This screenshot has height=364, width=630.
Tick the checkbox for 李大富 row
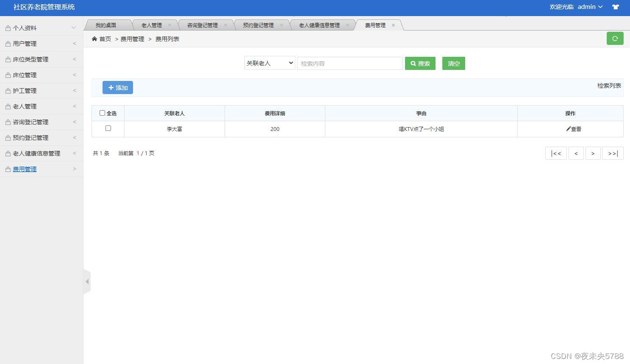click(x=108, y=128)
